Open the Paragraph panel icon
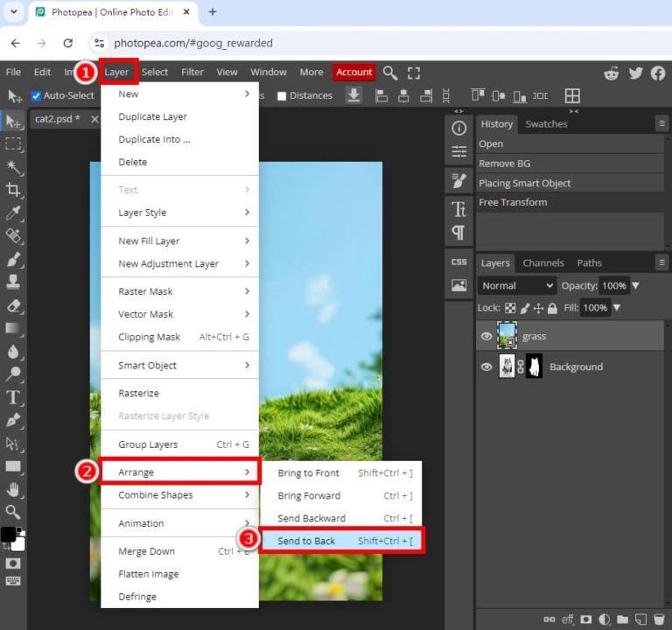The image size is (672, 630). pyautogui.click(x=458, y=233)
